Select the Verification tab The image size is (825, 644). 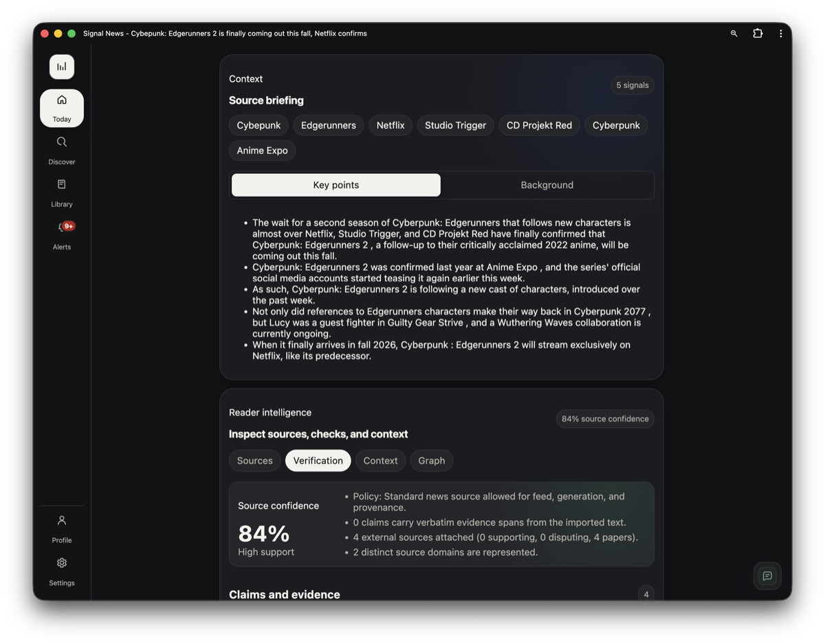[318, 460]
